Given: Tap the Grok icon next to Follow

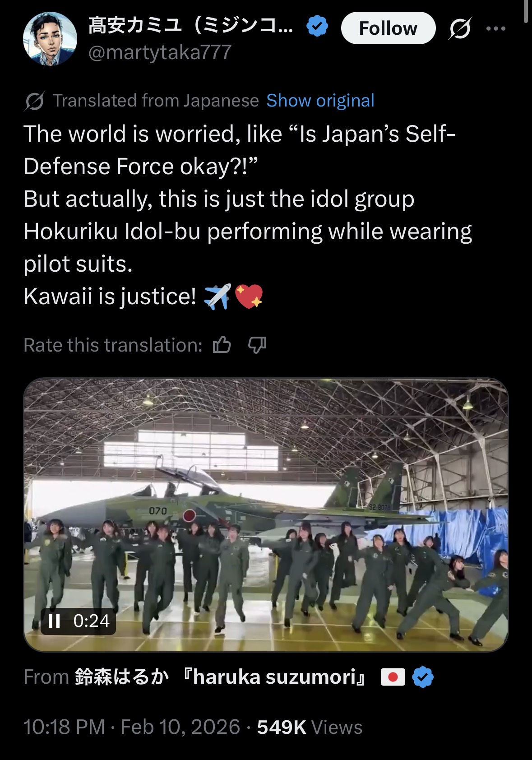Looking at the screenshot, I should tap(460, 28).
